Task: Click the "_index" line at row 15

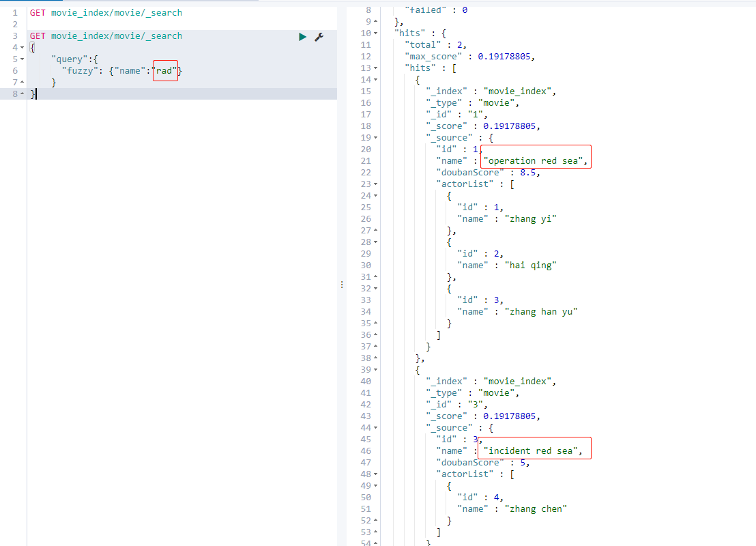Action: [x=491, y=91]
